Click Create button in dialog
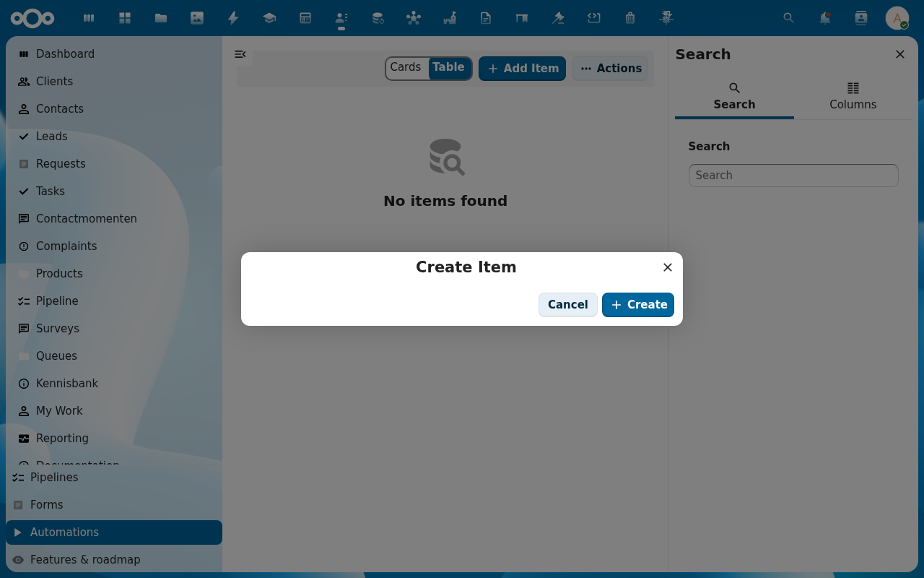Image resolution: width=924 pixels, height=578 pixels. (x=638, y=305)
